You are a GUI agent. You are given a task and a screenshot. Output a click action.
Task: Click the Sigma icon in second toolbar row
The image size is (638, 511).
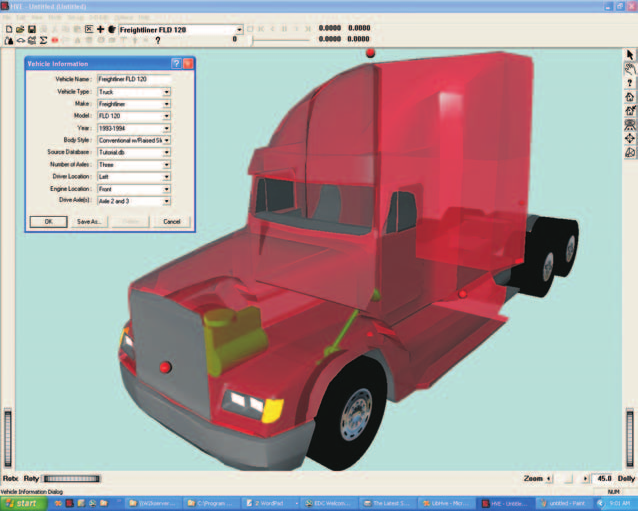click(x=43, y=40)
